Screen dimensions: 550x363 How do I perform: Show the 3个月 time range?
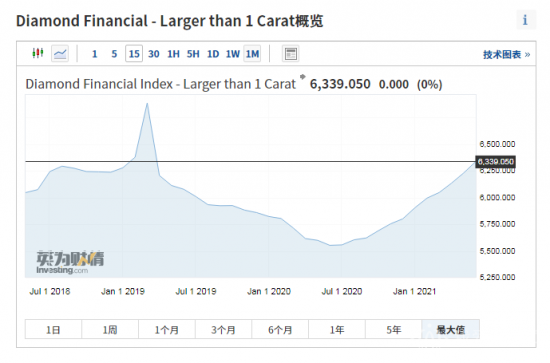(223, 329)
